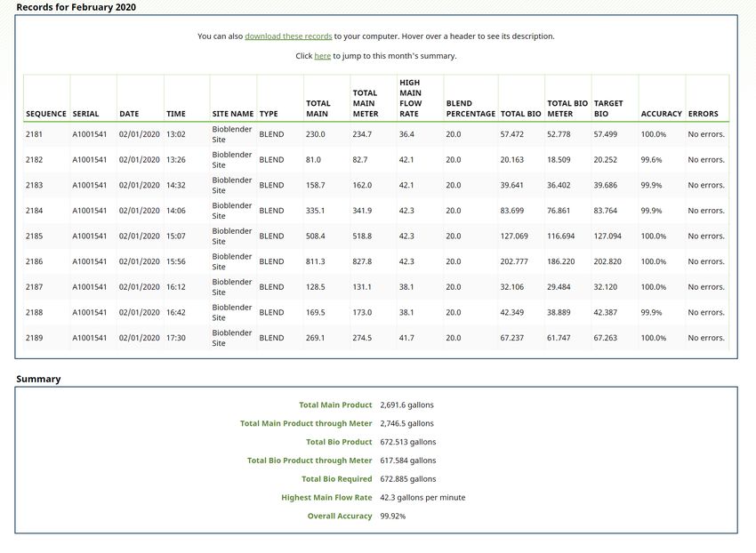Viewport: 756px width, 553px height.
Task: Jump to summary via 'here' link
Action: [x=323, y=56]
